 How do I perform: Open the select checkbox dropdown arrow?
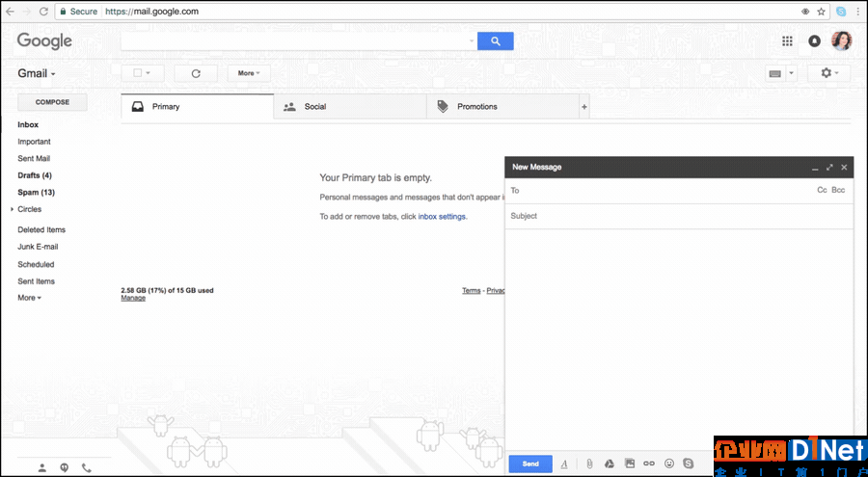tap(148, 73)
